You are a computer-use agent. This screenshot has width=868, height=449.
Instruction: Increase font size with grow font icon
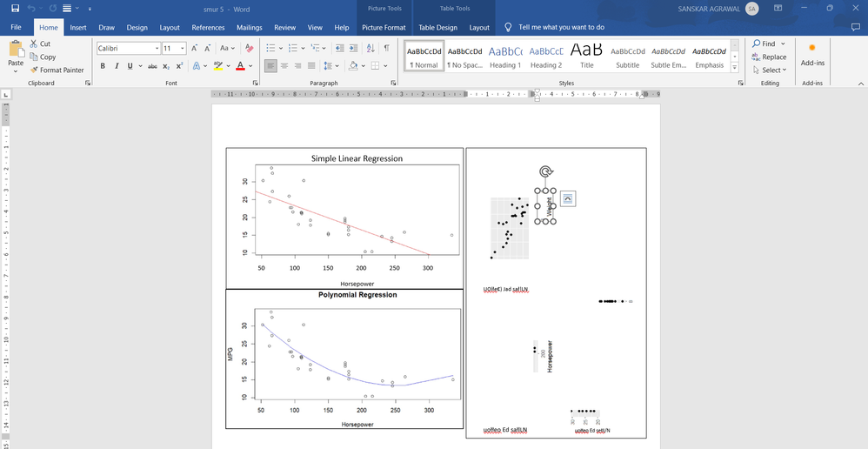pyautogui.click(x=194, y=49)
